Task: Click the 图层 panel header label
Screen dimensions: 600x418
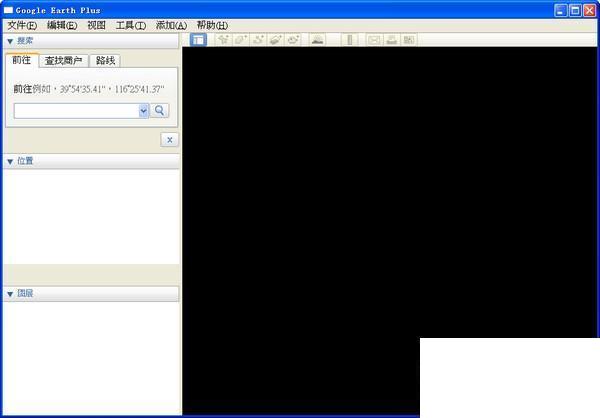Action: (25, 293)
